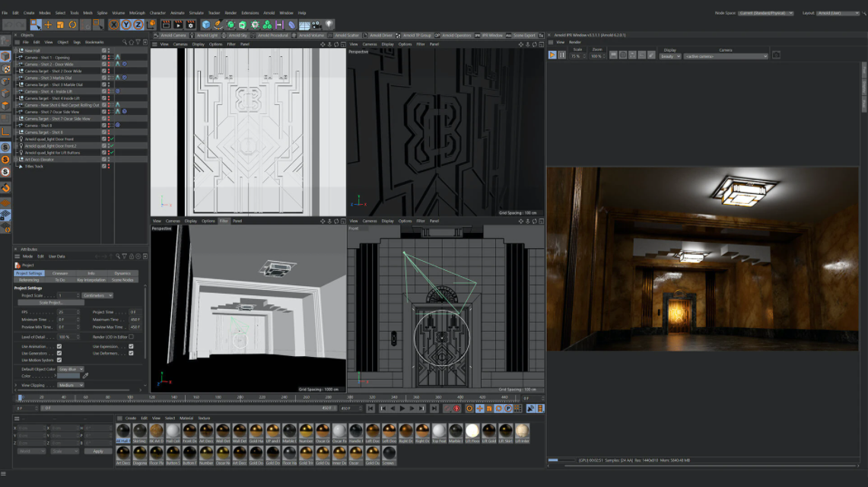Screen dimensions: 868x487
Task: Open the MoGraph menu
Action: (138, 13)
